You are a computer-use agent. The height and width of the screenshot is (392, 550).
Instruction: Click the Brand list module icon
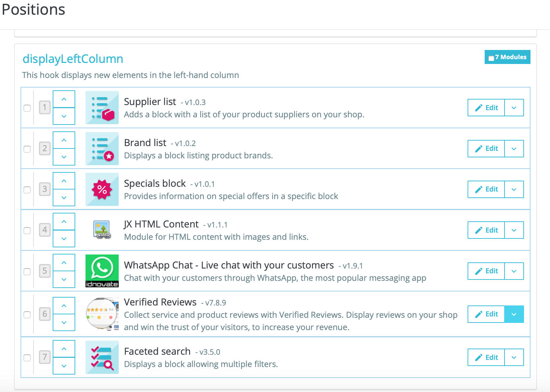click(102, 148)
